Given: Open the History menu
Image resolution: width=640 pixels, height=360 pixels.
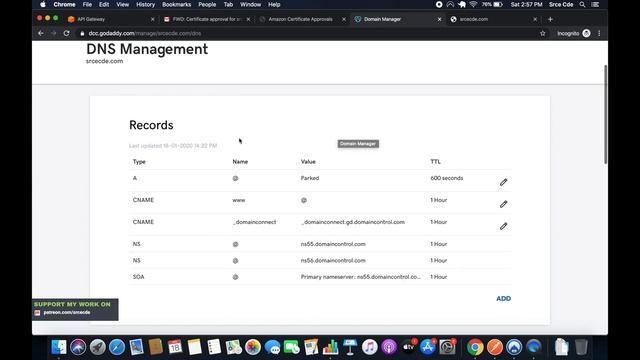Looking at the screenshot, I should [x=145, y=4].
